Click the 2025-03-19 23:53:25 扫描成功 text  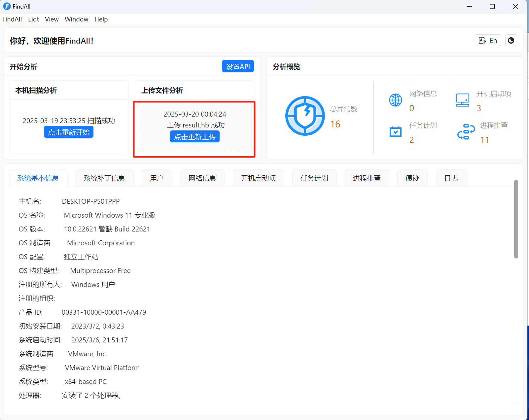pyautogui.click(x=69, y=121)
